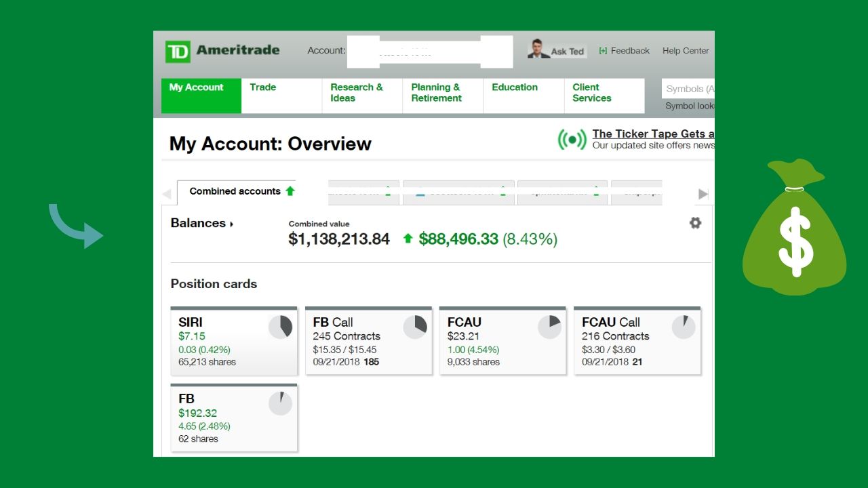This screenshot has height=488, width=868.
Task: Open Planning & Retirement menu
Action: pyautogui.click(x=443, y=96)
